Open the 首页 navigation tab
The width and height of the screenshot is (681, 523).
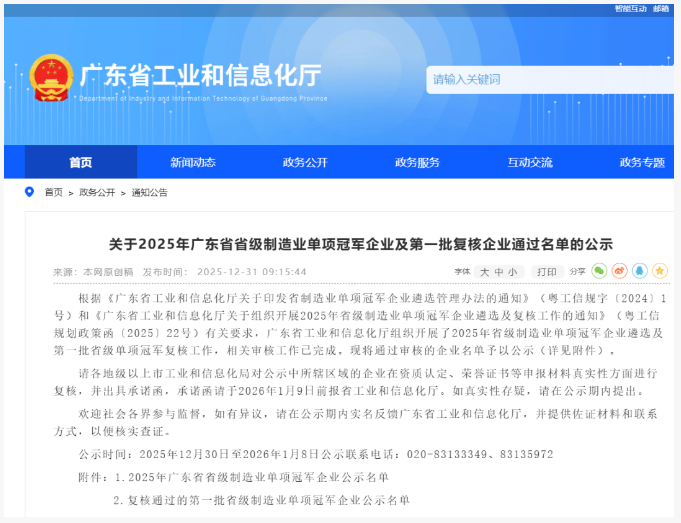coord(80,162)
